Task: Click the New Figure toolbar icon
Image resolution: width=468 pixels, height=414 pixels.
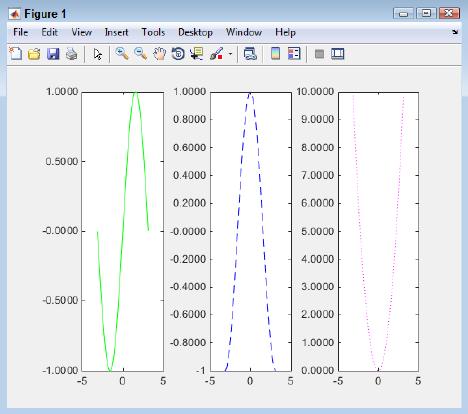Action: click(15, 53)
